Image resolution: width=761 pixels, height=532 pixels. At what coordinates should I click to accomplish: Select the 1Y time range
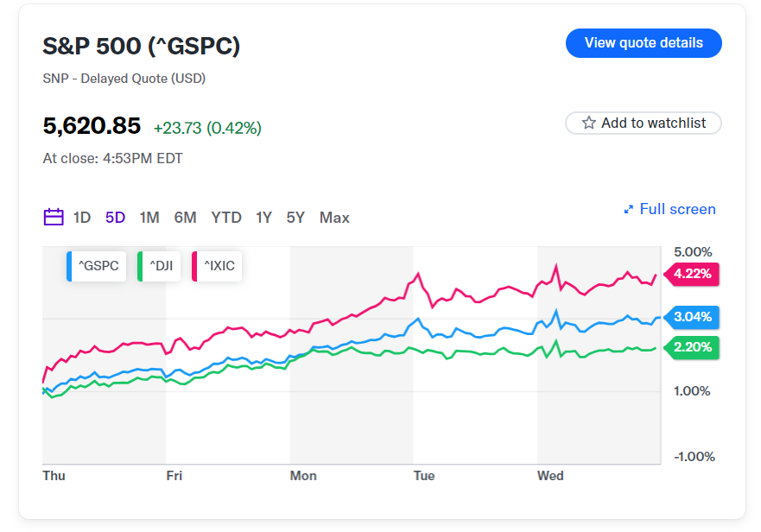point(263,218)
